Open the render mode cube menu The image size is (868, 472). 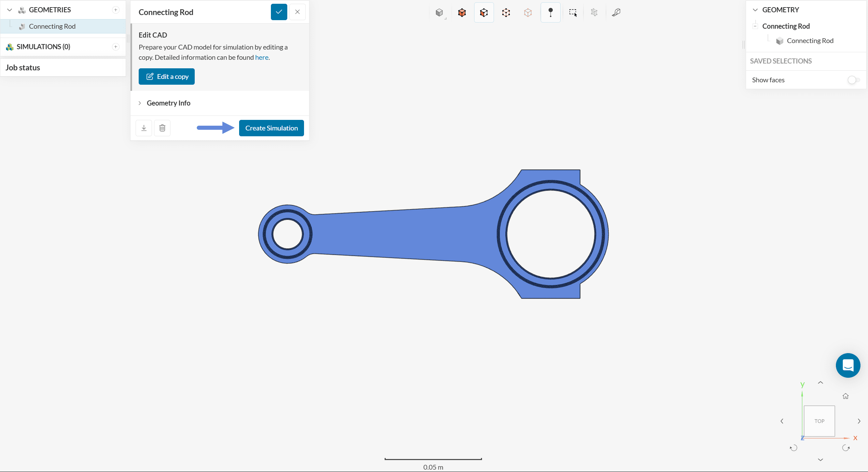point(440,13)
